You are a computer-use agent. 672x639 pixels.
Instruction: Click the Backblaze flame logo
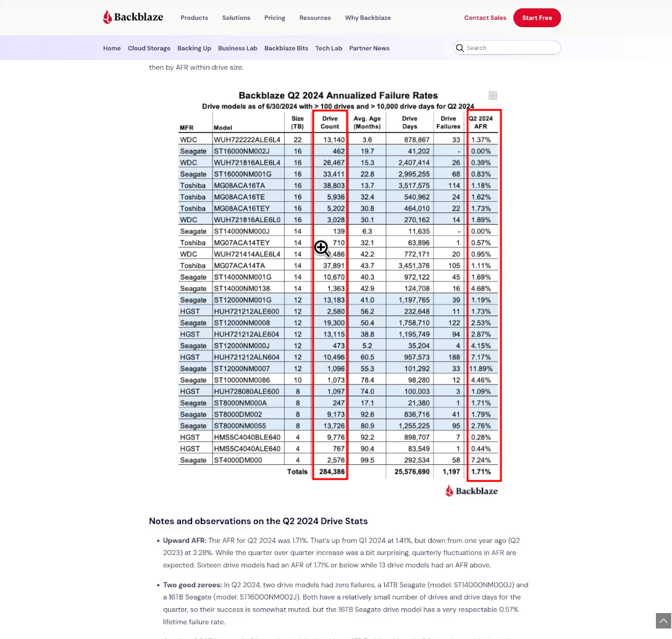(133, 17)
